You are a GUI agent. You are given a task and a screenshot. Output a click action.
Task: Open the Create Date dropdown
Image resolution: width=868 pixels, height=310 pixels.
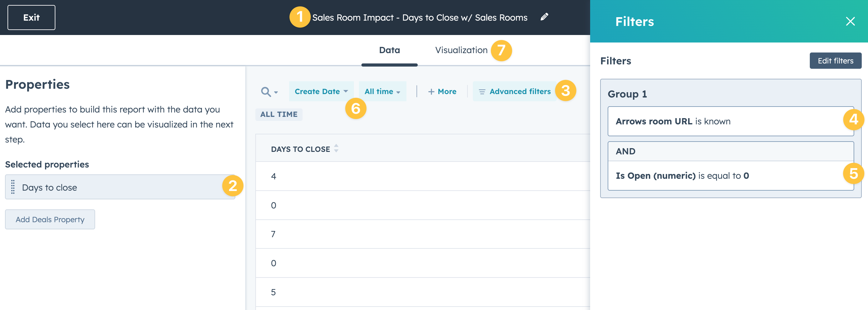tap(321, 92)
